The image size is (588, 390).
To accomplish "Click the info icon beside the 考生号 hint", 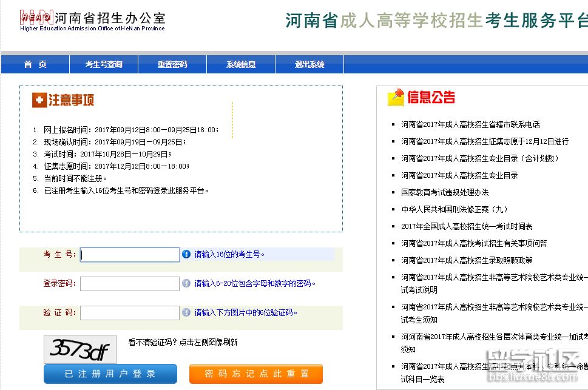I will [186, 254].
